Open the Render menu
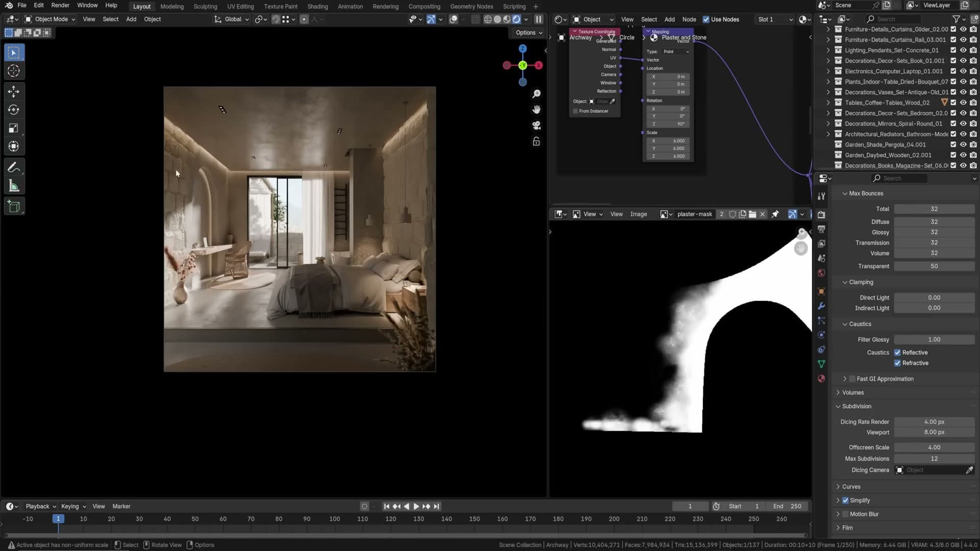 [x=60, y=5]
